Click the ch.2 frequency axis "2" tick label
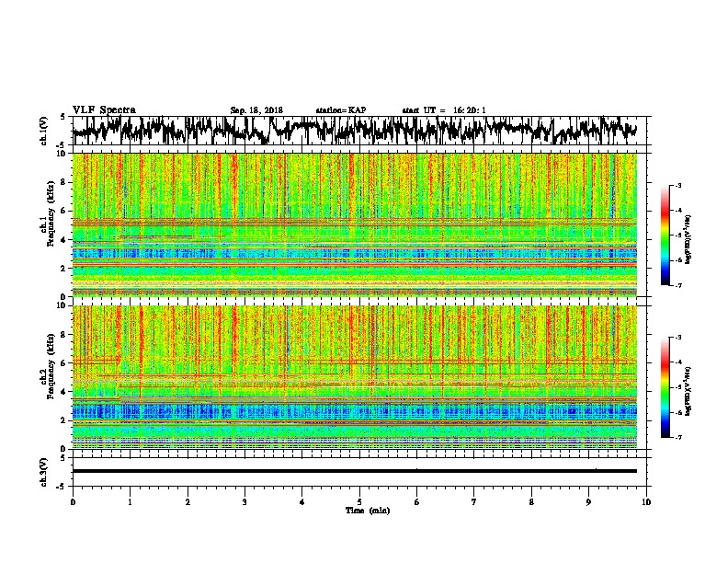This screenshot has width=728, height=563. (x=63, y=420)
